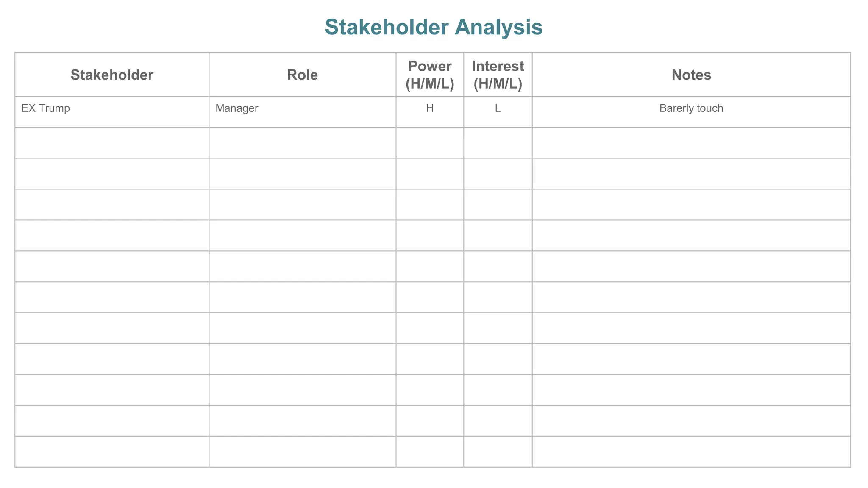The width and height of the screenshot is (868, 488).
Task: Click the last row's Power cell
Action: point(430,452)
